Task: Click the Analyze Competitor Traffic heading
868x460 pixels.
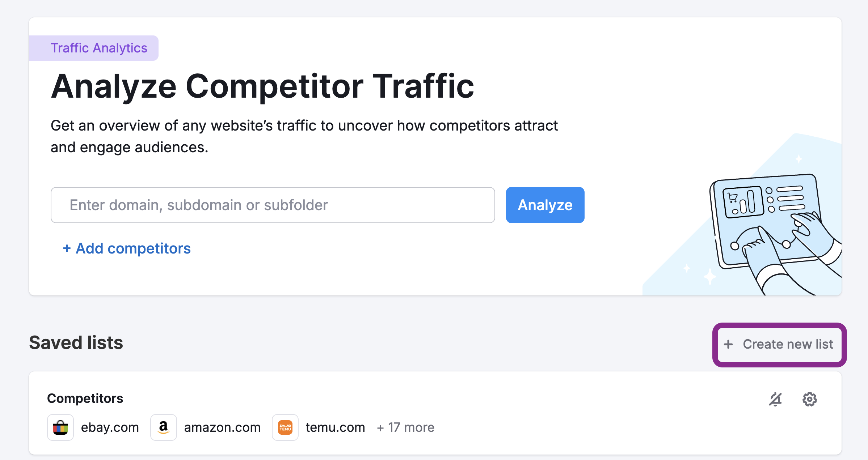Action: pyautogui.click(x=262, y=86)
